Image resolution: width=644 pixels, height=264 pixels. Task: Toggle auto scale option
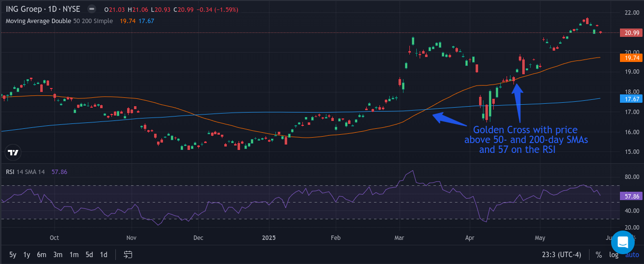[x=632, y=255]
